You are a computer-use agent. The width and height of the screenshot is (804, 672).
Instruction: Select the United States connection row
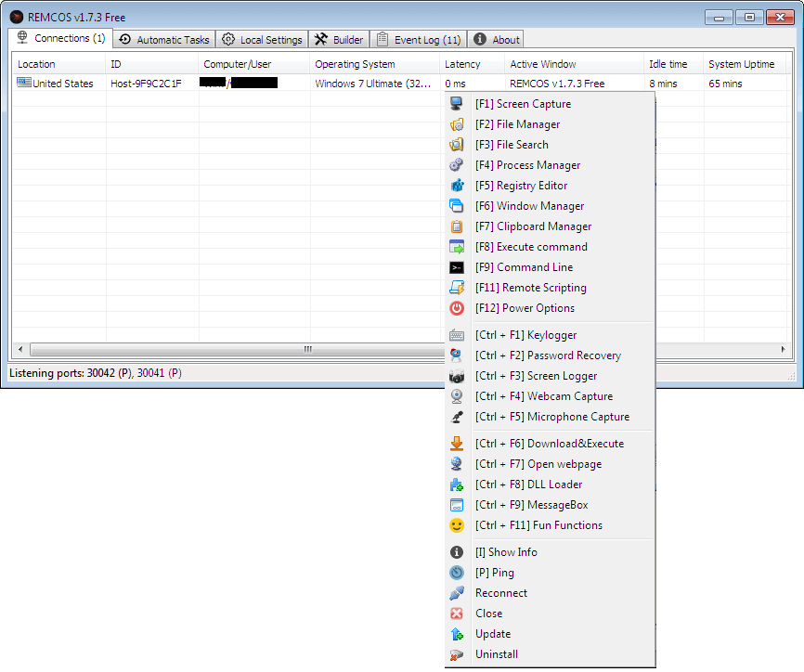click(x=400, y=84)
